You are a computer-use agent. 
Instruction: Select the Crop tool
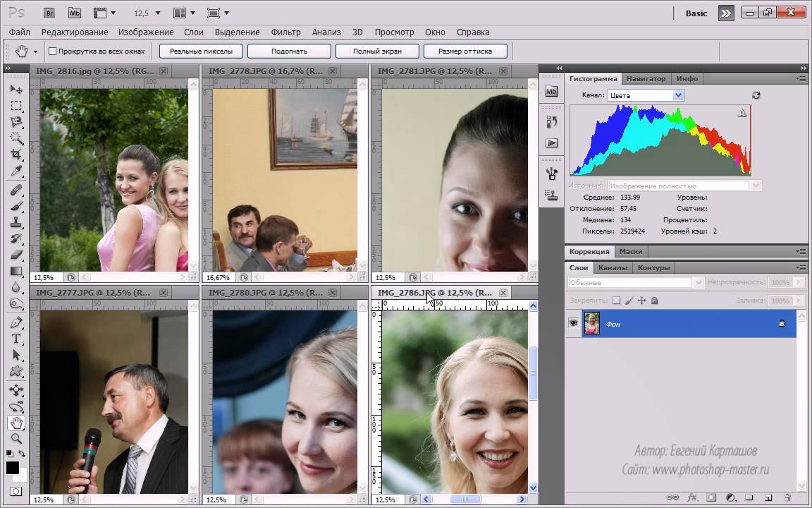16,155
